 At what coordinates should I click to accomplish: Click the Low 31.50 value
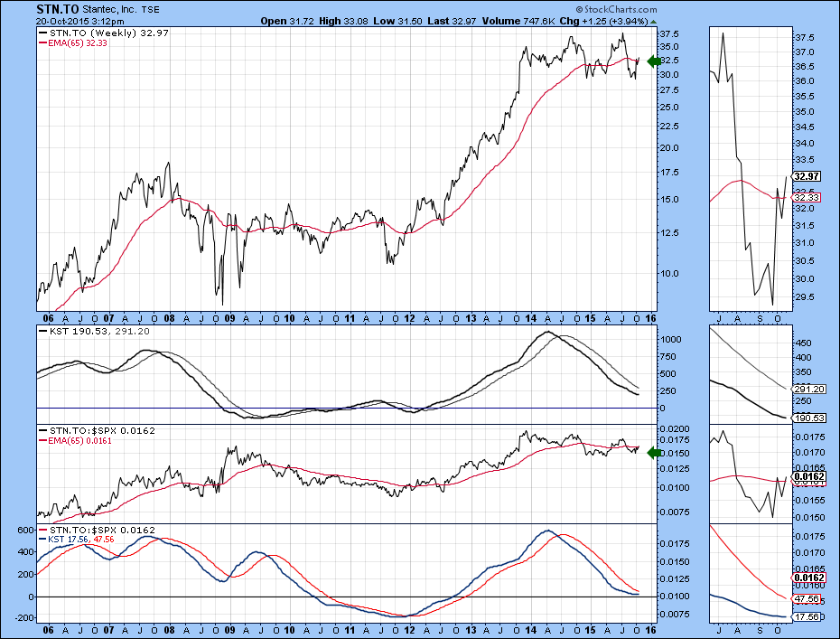(x=397, y=21)
